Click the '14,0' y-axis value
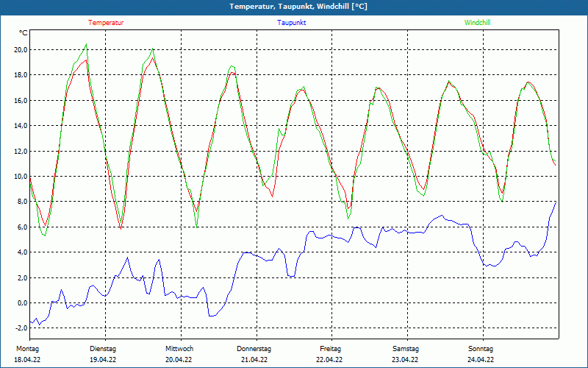Image resolution: width=588 pixels, height=368 pixels. [20, 125]
